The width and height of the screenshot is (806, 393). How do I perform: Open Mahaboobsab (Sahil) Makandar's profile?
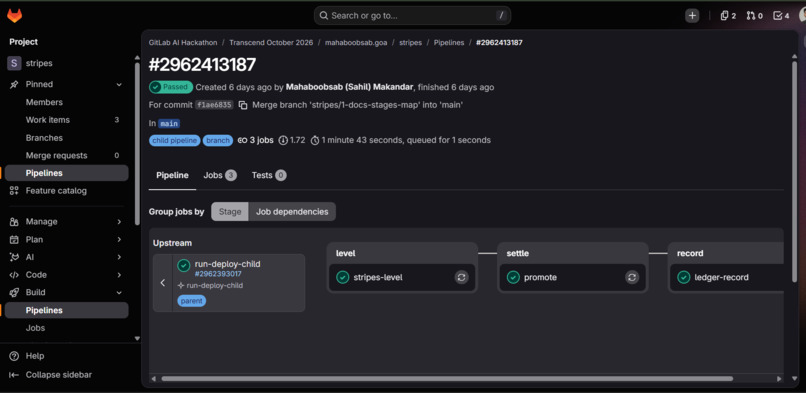(350, 87)
